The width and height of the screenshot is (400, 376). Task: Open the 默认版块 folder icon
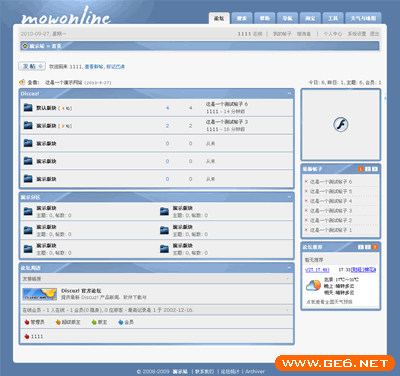point(28,107)
